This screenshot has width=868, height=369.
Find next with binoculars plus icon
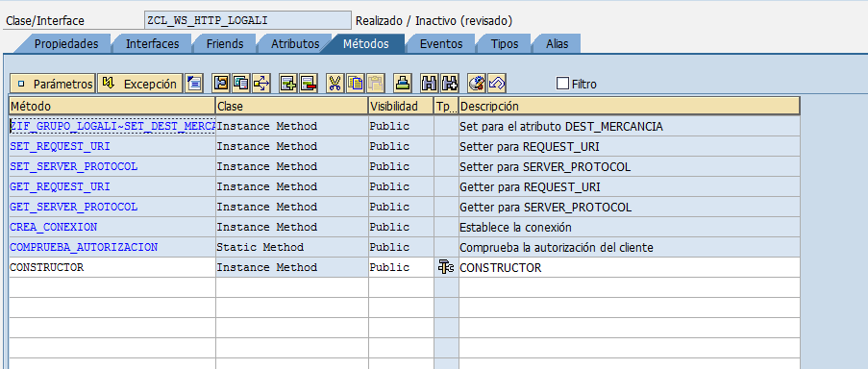450,85
